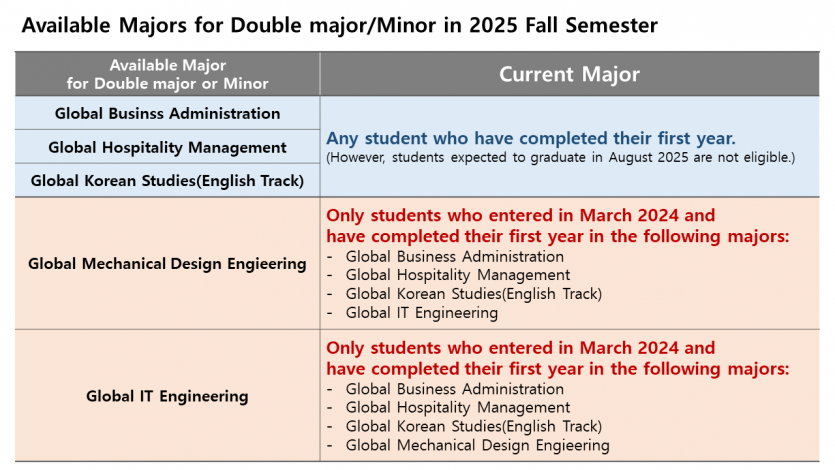This screenshot has width=835, height=470.
Task: Click 'Global Business Administration' bullet in Mechanical row
Action: pos(455,257)
